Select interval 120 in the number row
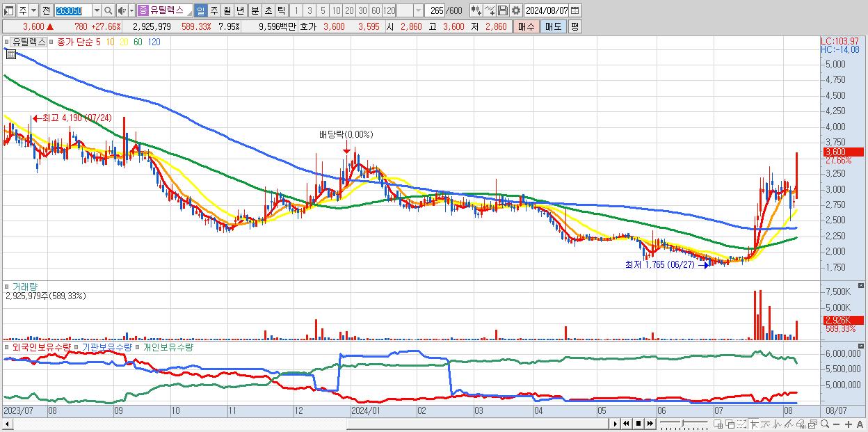 pos(389,10)
